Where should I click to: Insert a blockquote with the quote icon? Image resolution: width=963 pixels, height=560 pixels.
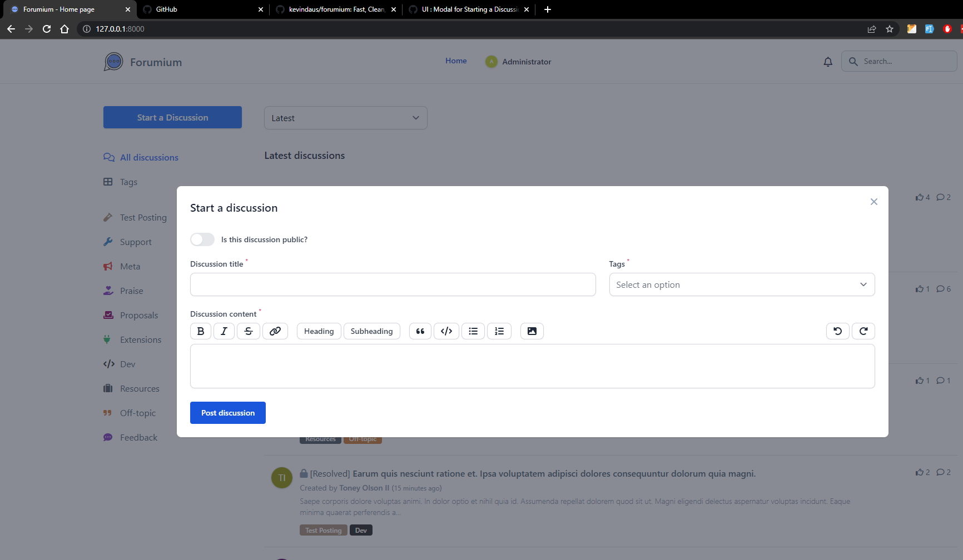pyautogui.click(x=420, y=331)
